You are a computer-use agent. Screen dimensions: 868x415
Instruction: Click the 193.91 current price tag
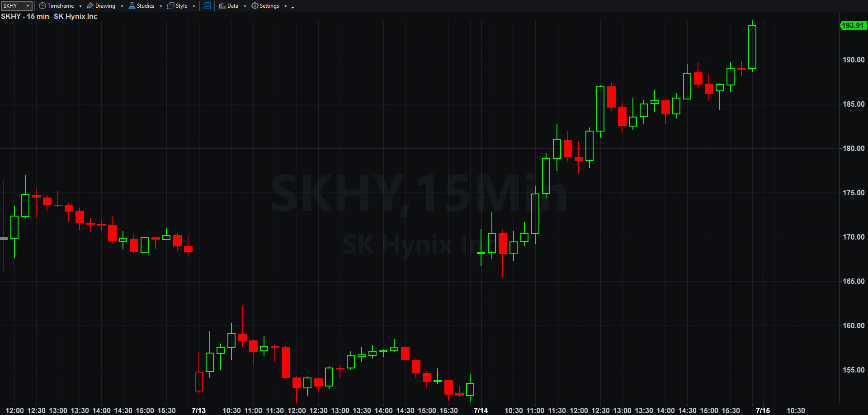point(853,25)
